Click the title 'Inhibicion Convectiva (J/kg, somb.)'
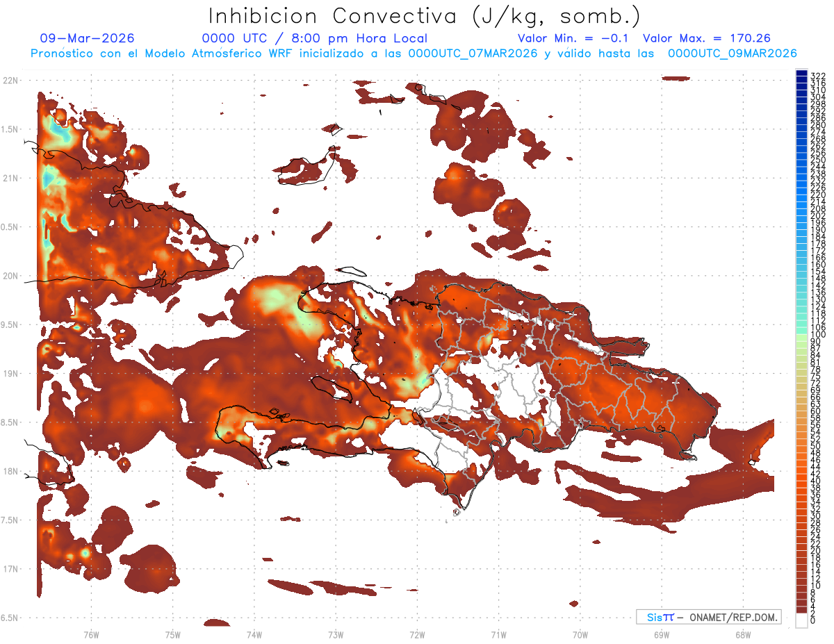This screenshot has width=834, height=644. (x=424, y=17)
